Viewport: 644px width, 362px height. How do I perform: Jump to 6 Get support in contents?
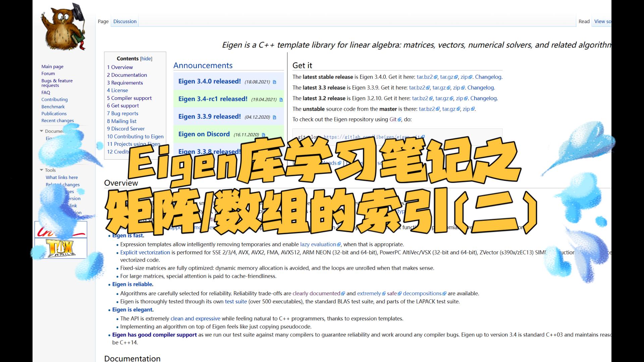[123, 106]
